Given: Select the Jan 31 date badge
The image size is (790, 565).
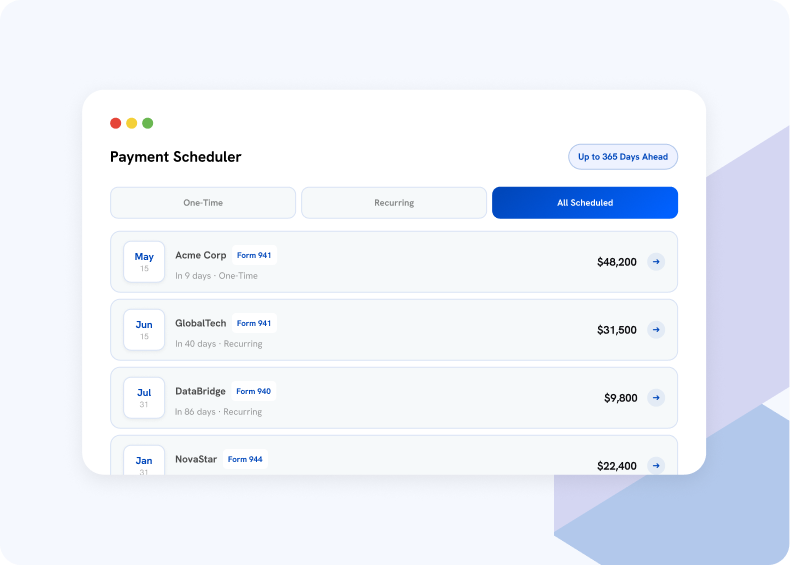Looking at the screenshot, I should [x=144, y=460].
